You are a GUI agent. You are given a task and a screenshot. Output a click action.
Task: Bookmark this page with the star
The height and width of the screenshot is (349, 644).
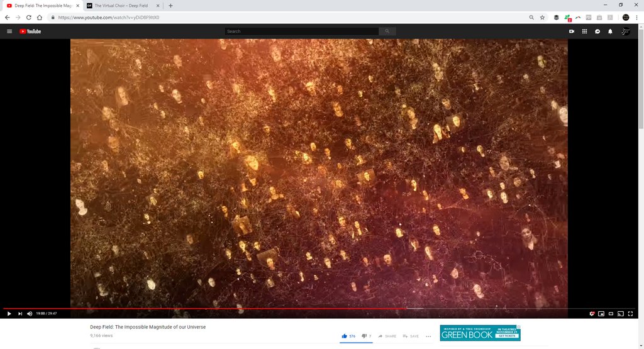tap(542, 17)
